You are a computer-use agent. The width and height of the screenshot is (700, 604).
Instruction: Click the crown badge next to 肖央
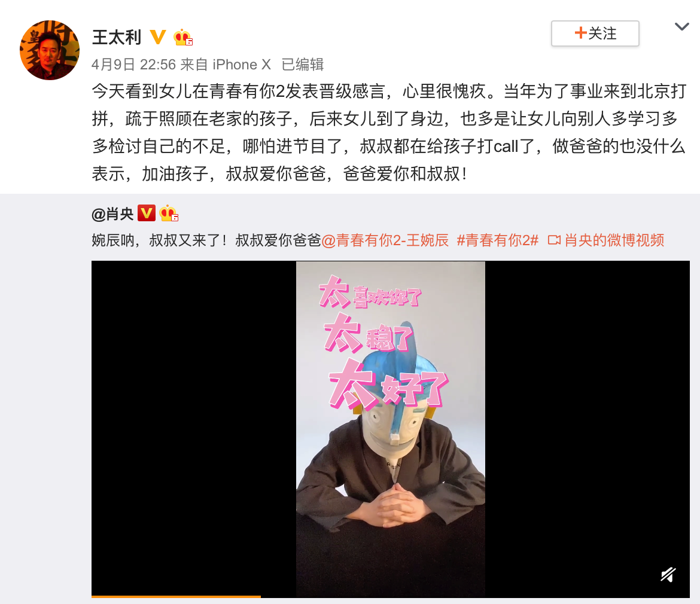[x=168, y=213]
